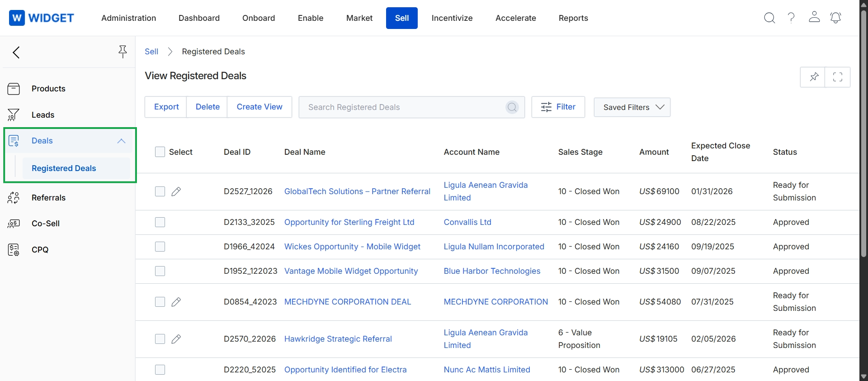Click the Referrals people icon
The width and height of the screenshot is (868, 381).
[x=14, y=198]
